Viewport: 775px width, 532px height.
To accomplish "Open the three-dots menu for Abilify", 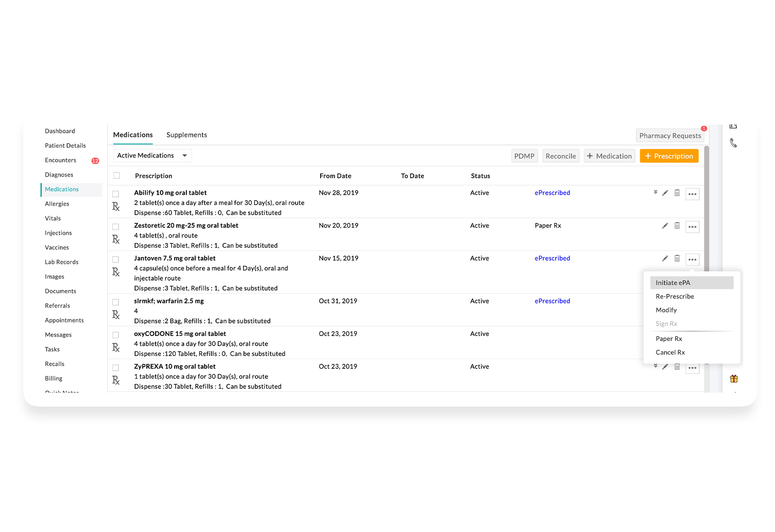I will [692, 194].
